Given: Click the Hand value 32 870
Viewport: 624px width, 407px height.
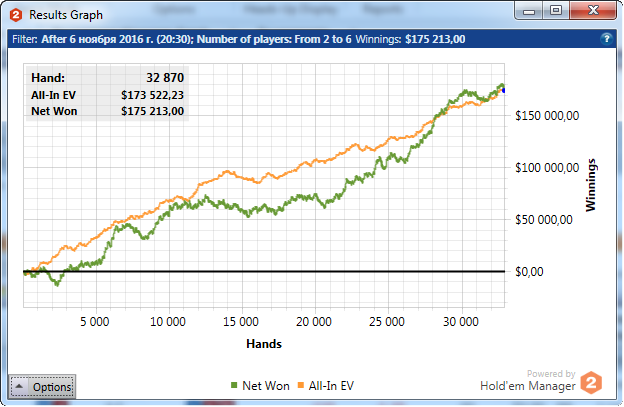Looking at the screenshot, I should point(165,78).
